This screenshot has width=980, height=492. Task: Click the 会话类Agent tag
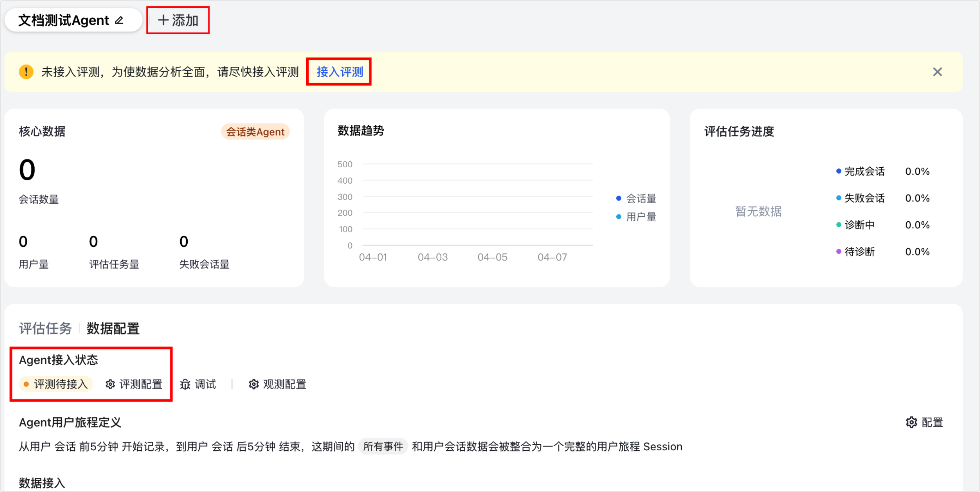tap(255, 132)
